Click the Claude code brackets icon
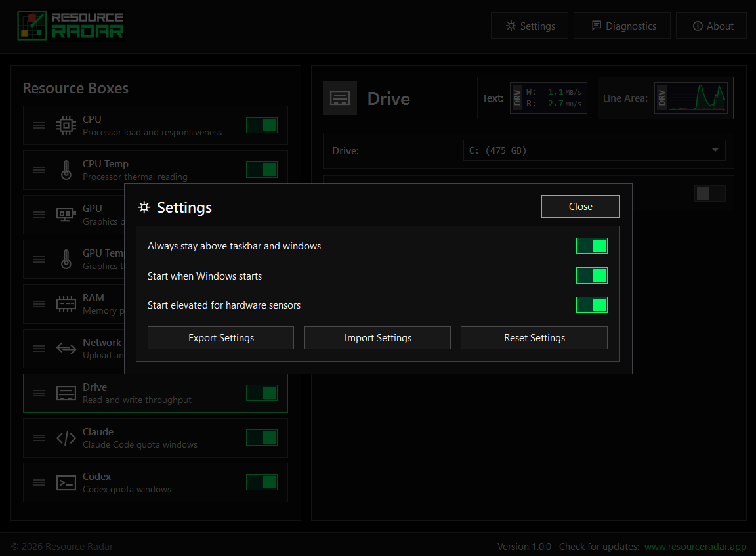The width and height of the screenshot is (756, 556). (x=66, y=438)
